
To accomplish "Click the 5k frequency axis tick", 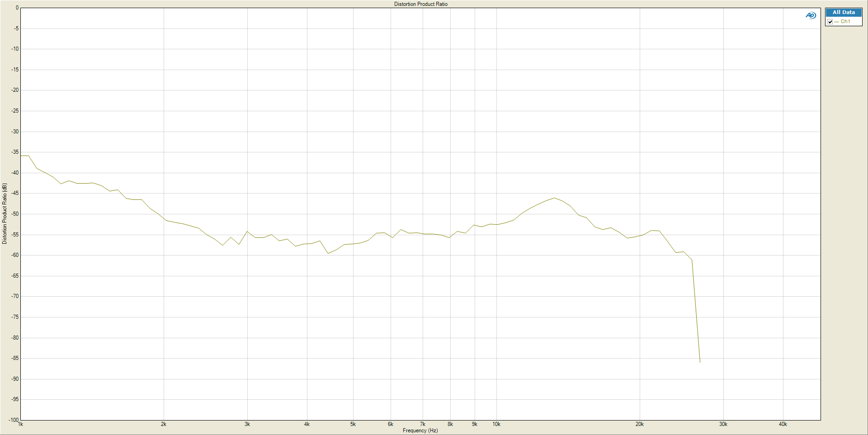I will [353, 424].
